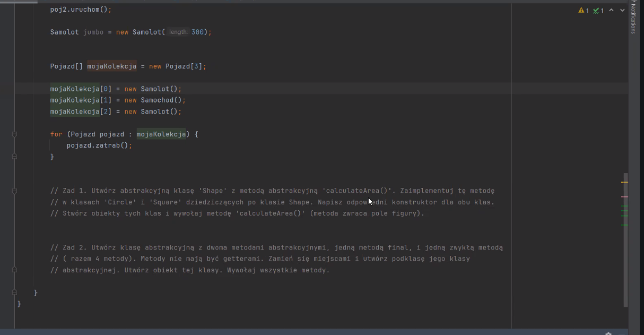Click the bottommost green mark in error stripe
Screen dimensions: 644x335
[624, 225]
